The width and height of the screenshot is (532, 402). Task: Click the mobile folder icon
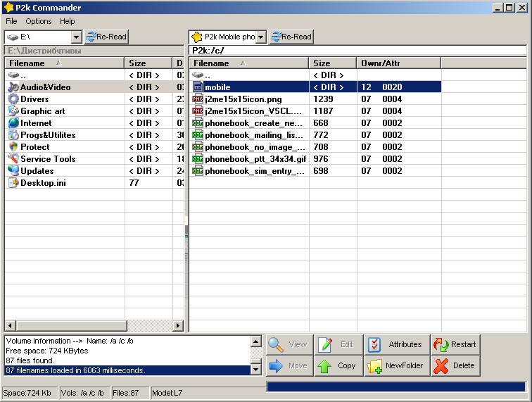click(x=198, y=87)
